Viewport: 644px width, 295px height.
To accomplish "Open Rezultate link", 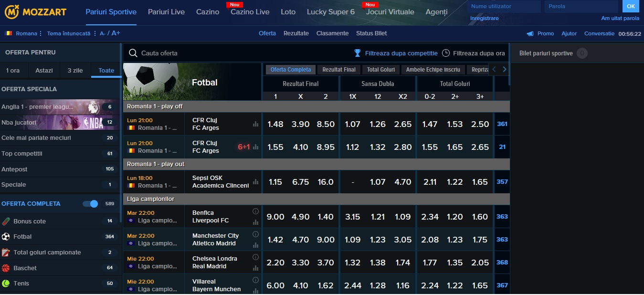I will point(296,33).
